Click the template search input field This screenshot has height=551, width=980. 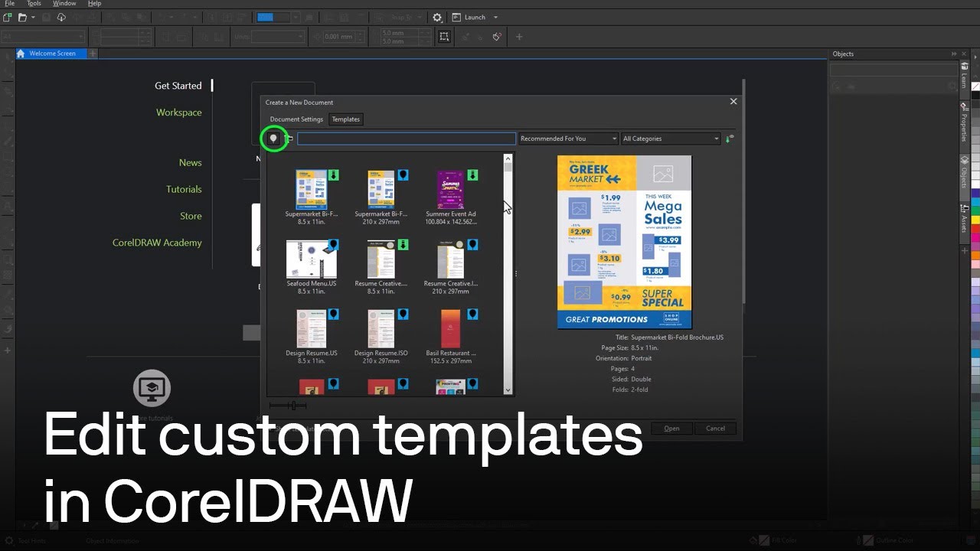tap(407, 139)
